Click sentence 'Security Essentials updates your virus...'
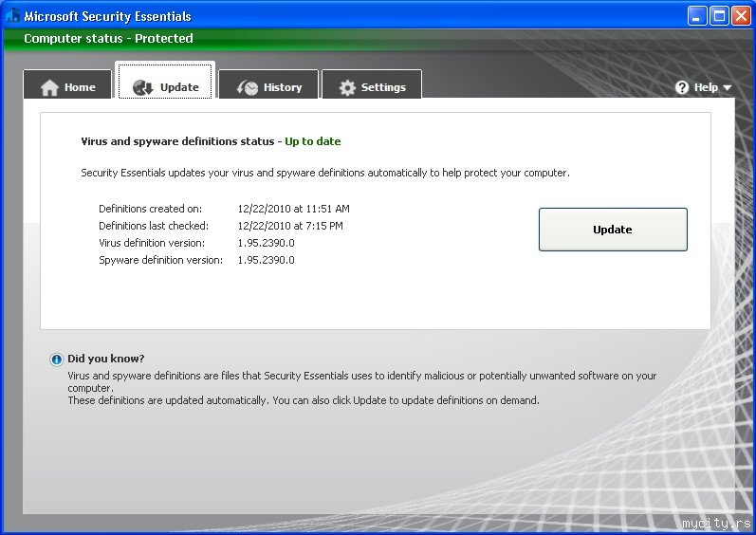Image resolution: width=756 pixels, height=535 pixels. pos(325,173)
